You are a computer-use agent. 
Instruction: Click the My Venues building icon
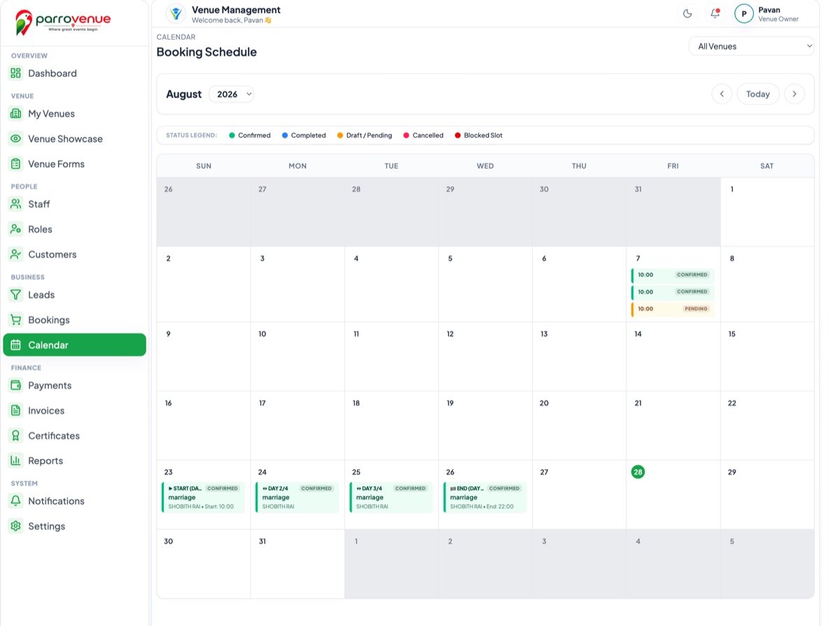(x=15, y=113)
